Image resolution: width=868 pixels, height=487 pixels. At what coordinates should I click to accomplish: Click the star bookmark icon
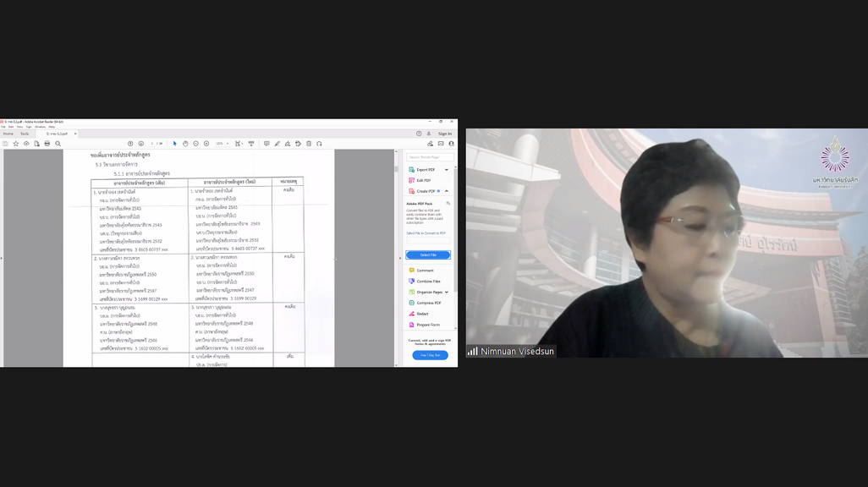[15, 144]
